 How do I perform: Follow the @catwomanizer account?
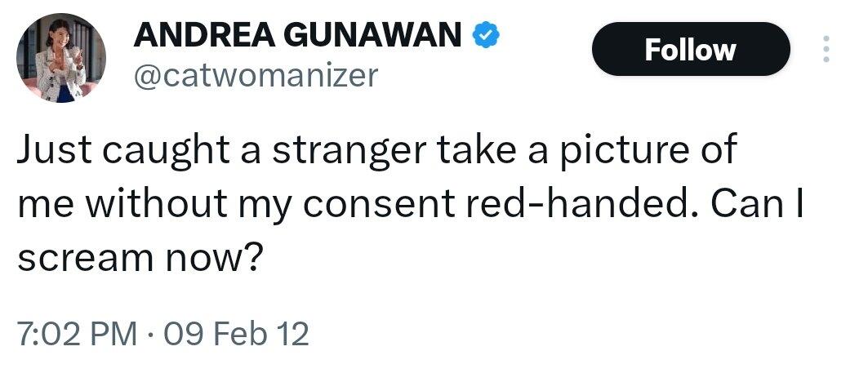[690, 50]
